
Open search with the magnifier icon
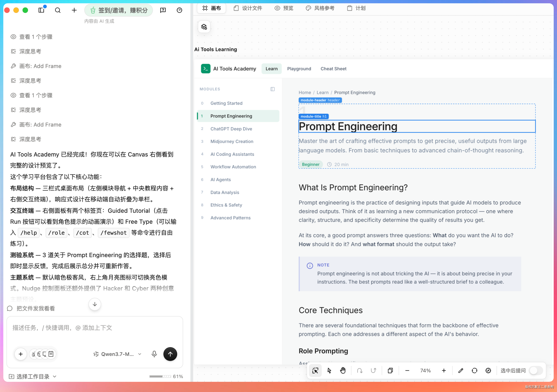(58, 10)
